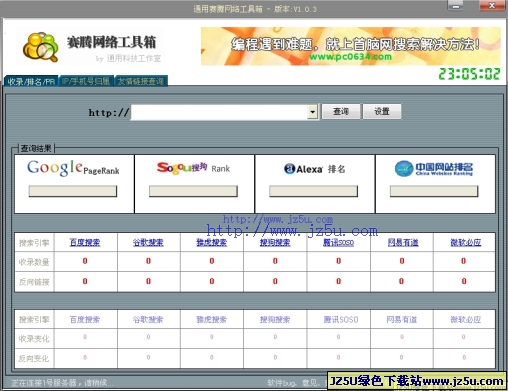Viewport: 508px width, 391px height.
Task: Click the 查询 button
Action: pyautogui.click(x=341, y=111)
